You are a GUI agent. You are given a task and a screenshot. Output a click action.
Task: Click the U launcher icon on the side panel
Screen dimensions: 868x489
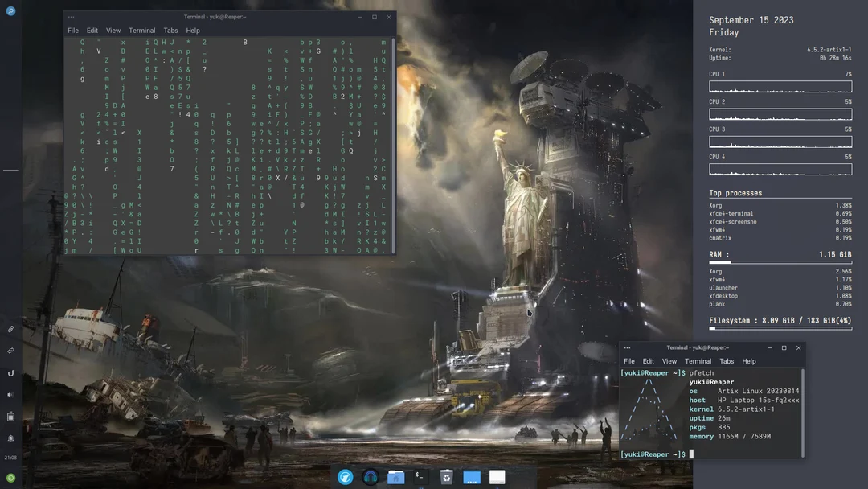10,372
